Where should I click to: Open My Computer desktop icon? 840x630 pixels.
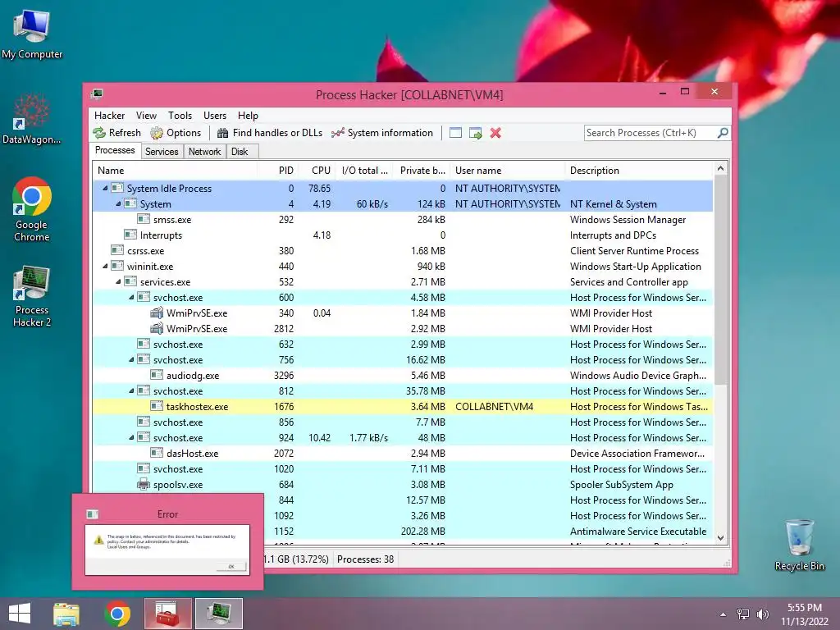pyautogui.click(x=32, y=34)
